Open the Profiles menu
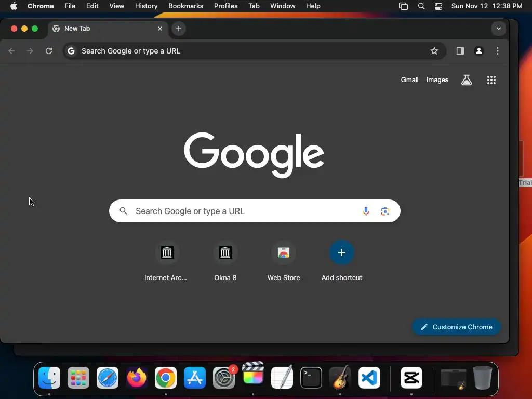This screenshot has width=532, height=399. (x=226, y=6)
